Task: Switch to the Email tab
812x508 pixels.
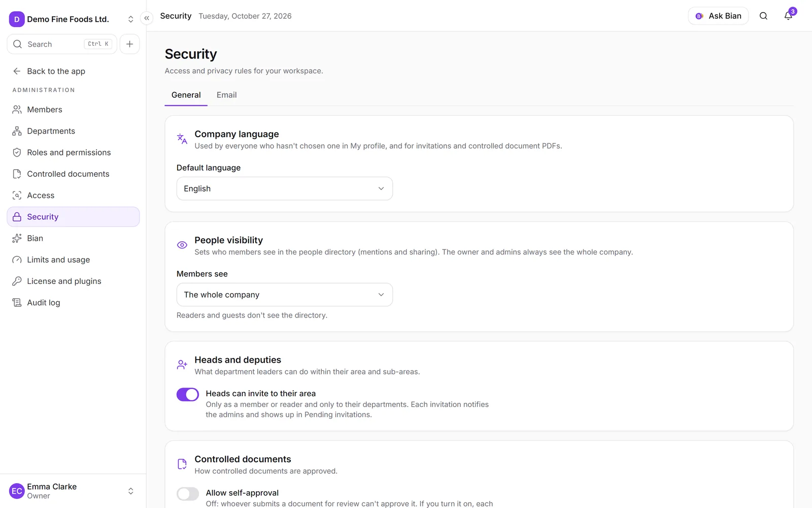Action: [x=227, y=95]
